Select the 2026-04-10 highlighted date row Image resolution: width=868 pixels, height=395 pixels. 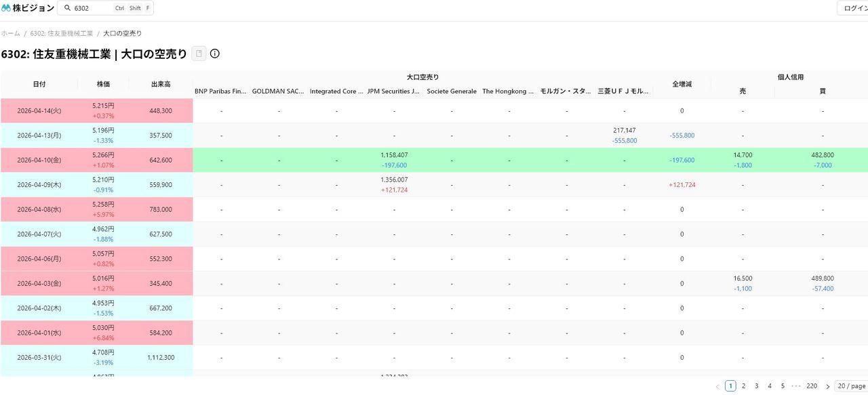coord(39,161)
